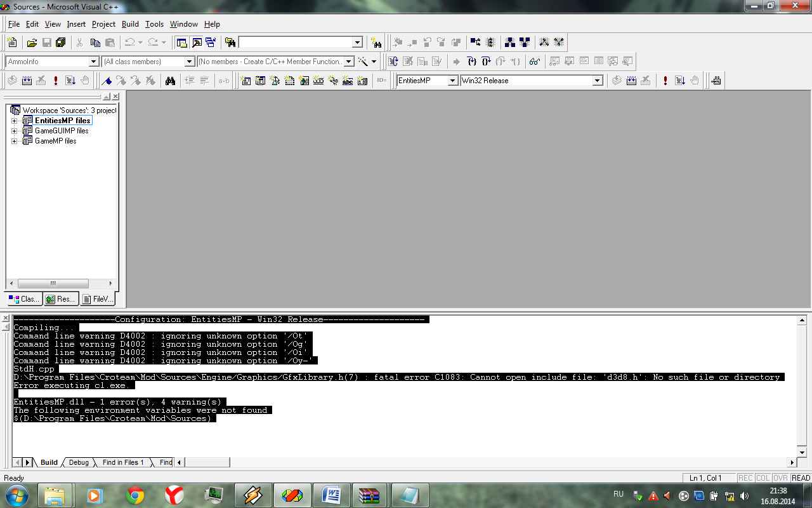Select GameMP files project in tree
Image resolution: width=812 pixels, height=508 pixels.
pyautogui.click(x=55, y=141)
